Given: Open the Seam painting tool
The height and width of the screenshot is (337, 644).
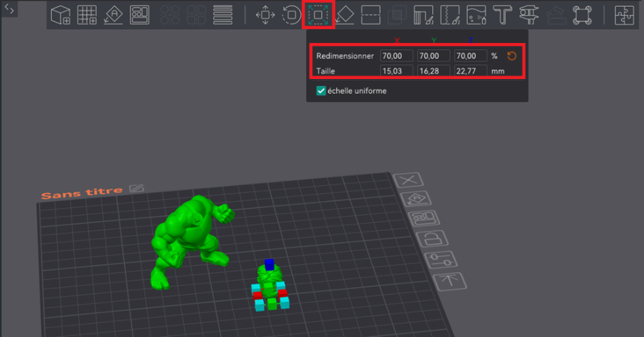Looking at the screenshot, I should click(x=450, y=15).
